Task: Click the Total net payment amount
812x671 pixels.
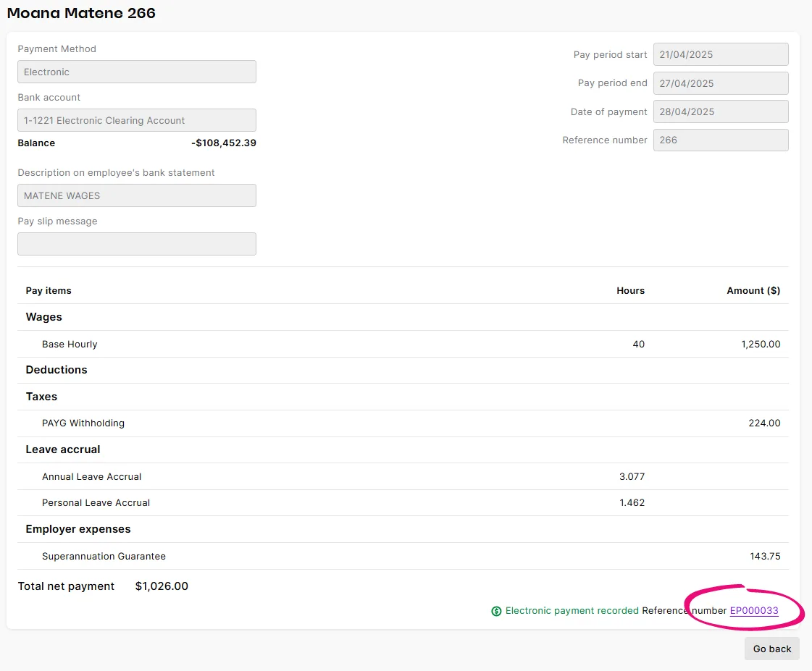Action: pos(161,586)
